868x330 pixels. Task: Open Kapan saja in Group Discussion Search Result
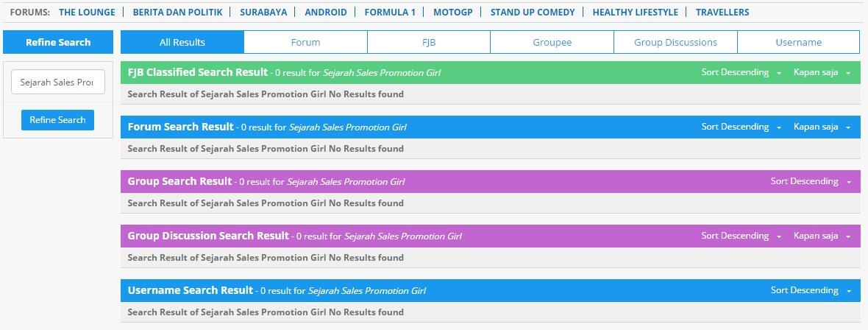[x=822, y=236]
